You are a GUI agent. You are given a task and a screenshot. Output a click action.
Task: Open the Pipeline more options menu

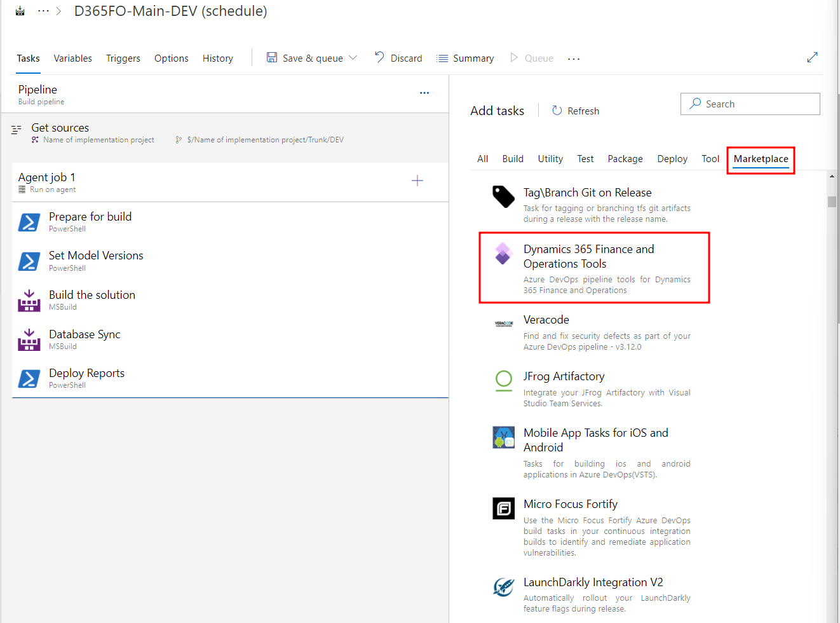coord(424,93)
